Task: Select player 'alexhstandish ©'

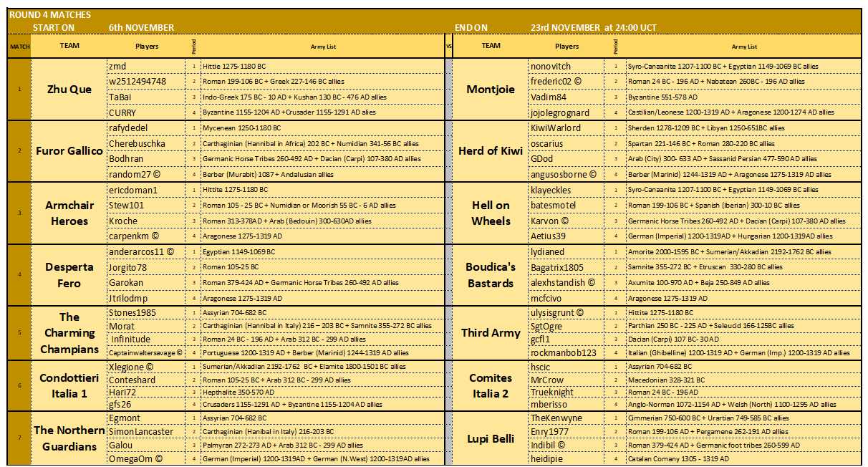Action: (x=563, y=283)
